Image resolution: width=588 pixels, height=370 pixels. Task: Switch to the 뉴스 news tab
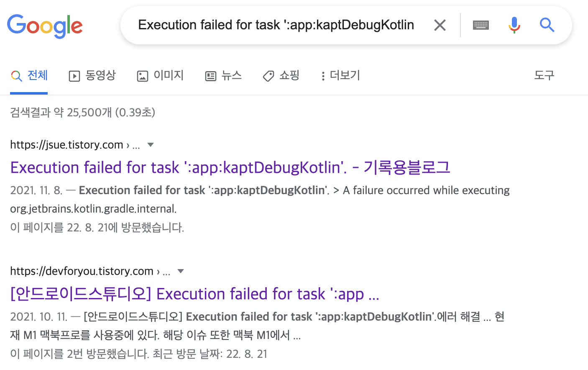[224, 76]
